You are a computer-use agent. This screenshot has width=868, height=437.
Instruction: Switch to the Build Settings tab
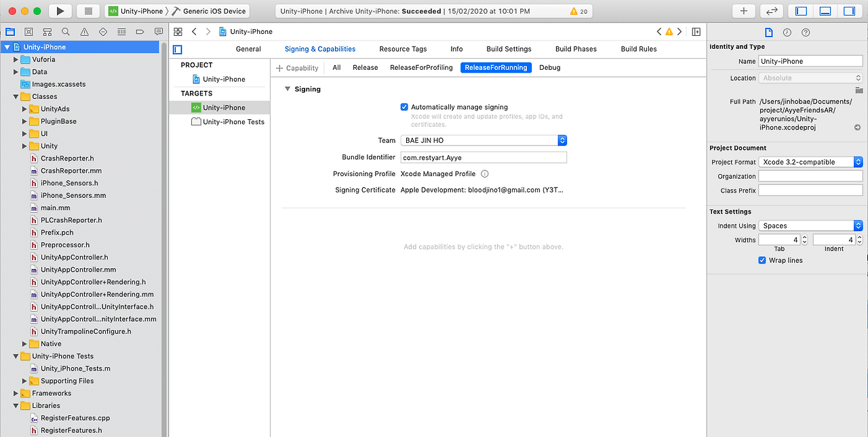pyautogui.click(x=509, y=49)
